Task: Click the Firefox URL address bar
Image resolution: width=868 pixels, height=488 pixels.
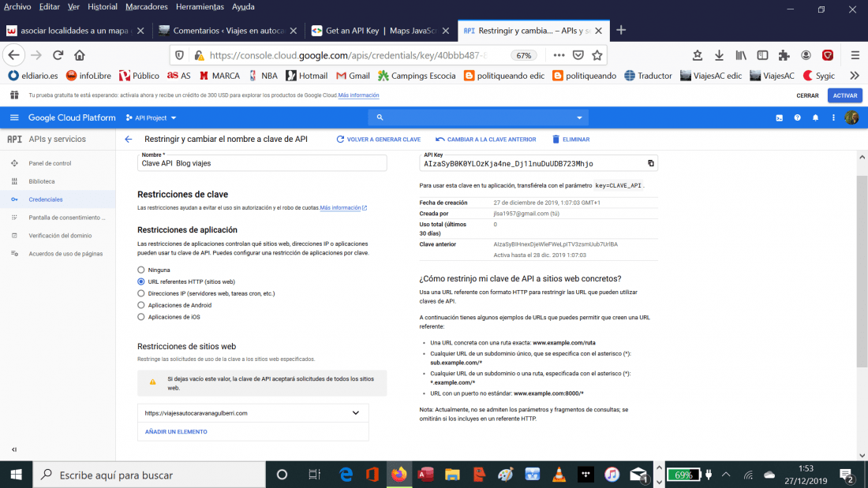Action: 349,55
